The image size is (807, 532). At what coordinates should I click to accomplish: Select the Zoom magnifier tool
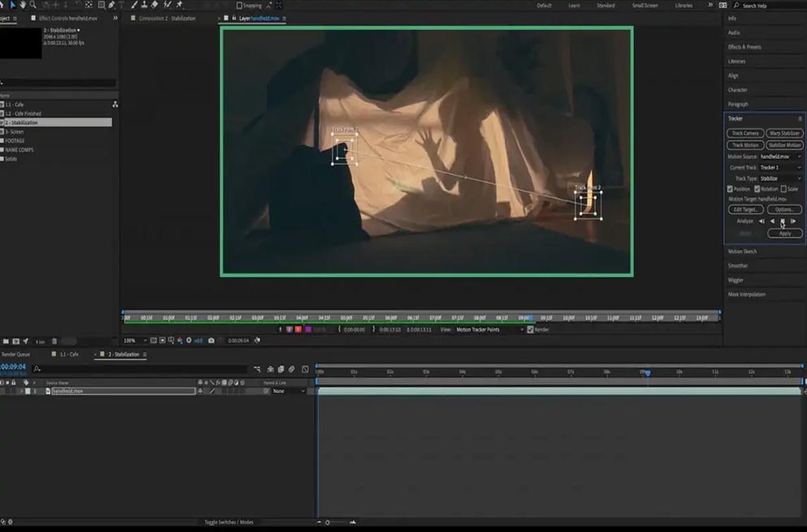click(x=33, y=5)
